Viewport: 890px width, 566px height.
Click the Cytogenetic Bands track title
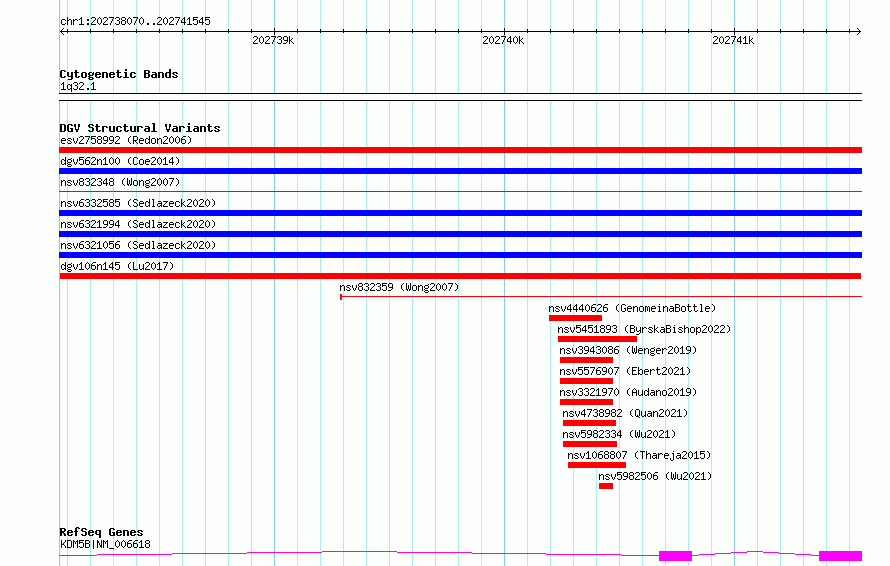(x=119, y=74)
